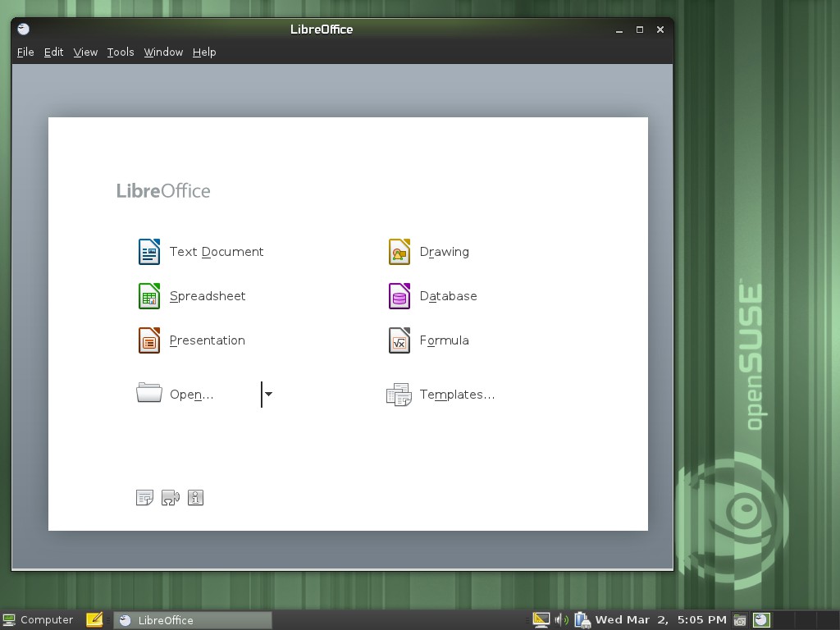840x630 pixels.
Task: Click the Info icon at bottom left
Action: point(195,497)
